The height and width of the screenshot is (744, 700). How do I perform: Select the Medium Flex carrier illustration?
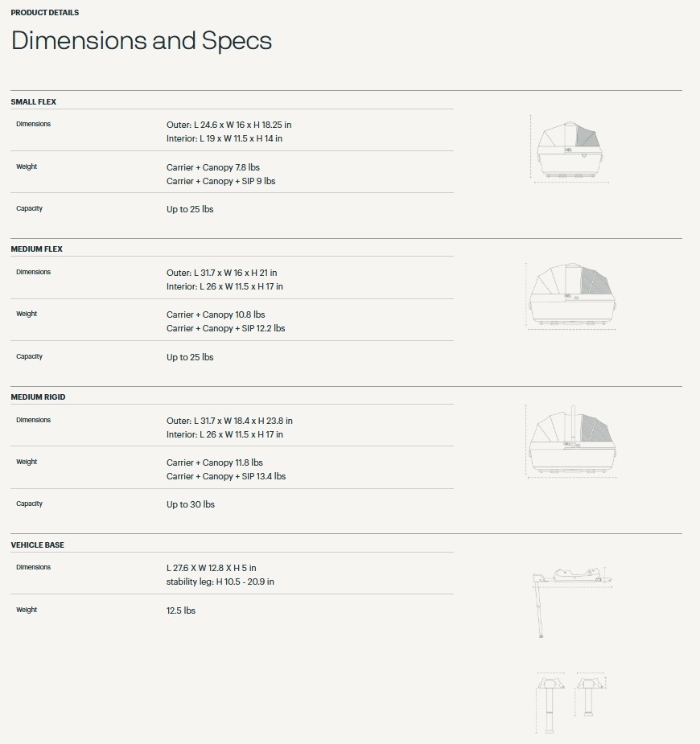click(570, 296)
